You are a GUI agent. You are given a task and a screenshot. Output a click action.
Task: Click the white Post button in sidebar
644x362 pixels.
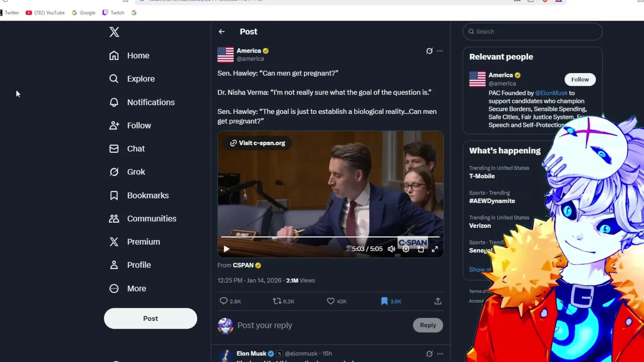150,318
